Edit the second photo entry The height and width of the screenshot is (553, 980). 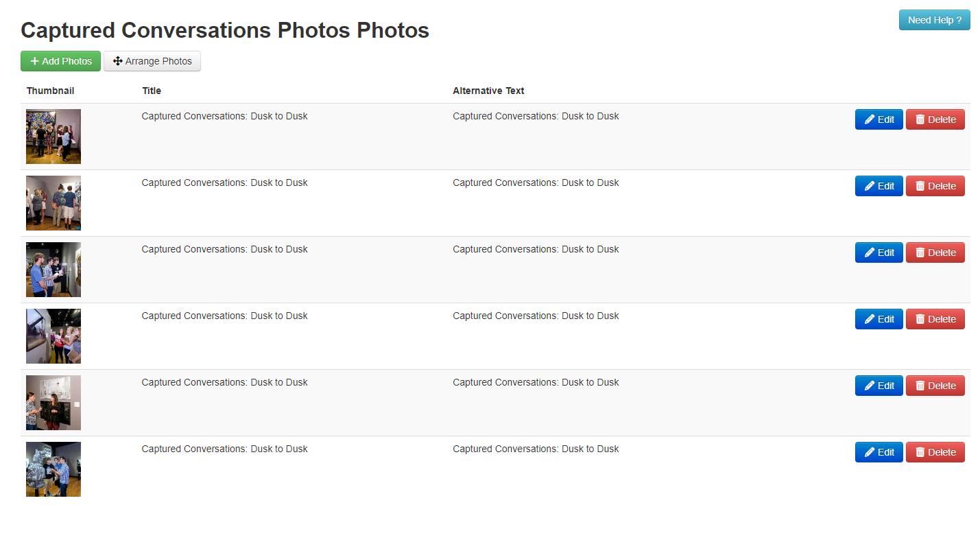879,185
